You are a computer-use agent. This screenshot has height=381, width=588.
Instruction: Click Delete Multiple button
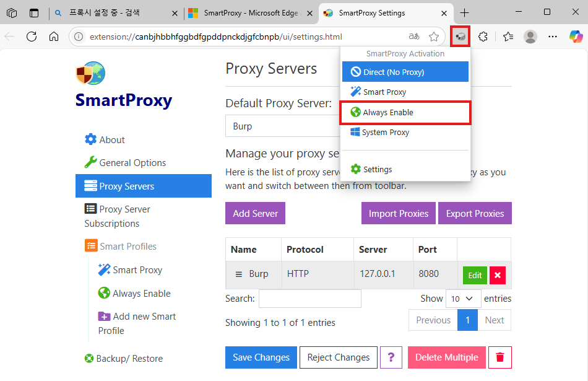447,357
